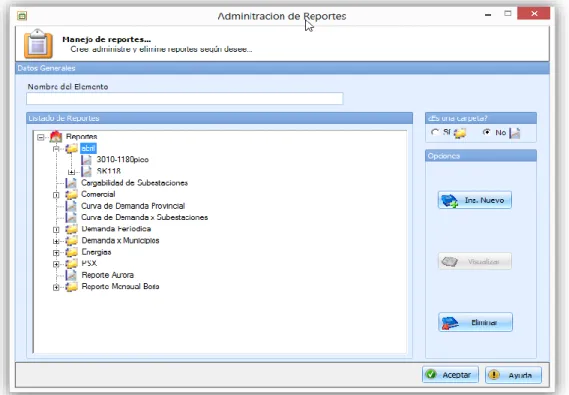Click the PSX folder icon
This screenshot has width=569, height=395.
(x=71, y=263)
